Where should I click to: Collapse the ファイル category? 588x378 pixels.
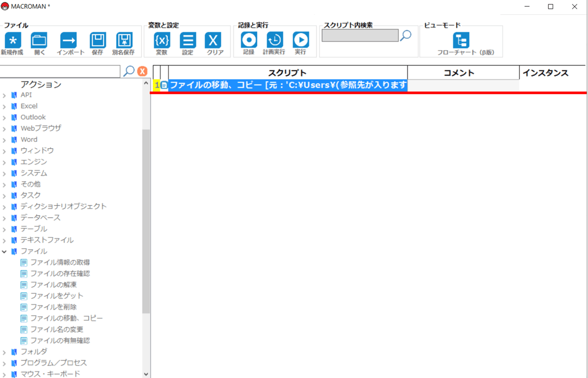pos(4,251)
